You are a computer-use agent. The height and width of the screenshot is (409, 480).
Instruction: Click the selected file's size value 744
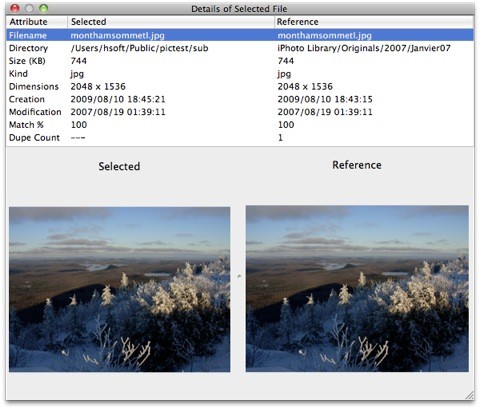[x=79, y=61]
